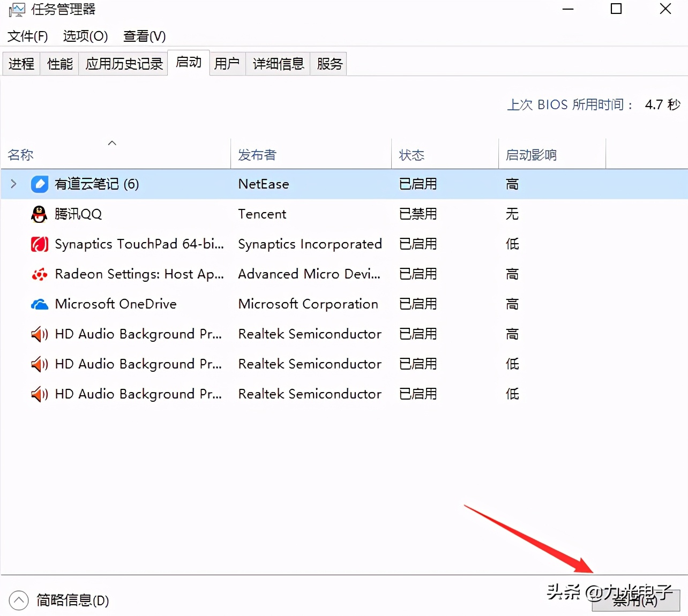Click the 发布者 column header
Image resolution: width=688 pixels, height=616 pixels.
pyautogui.click(x=257, y=154)
